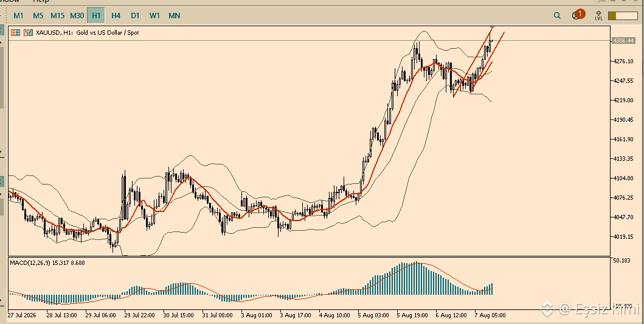Open the search magnifier icon
644x324 pixels.
pos(557,16)
